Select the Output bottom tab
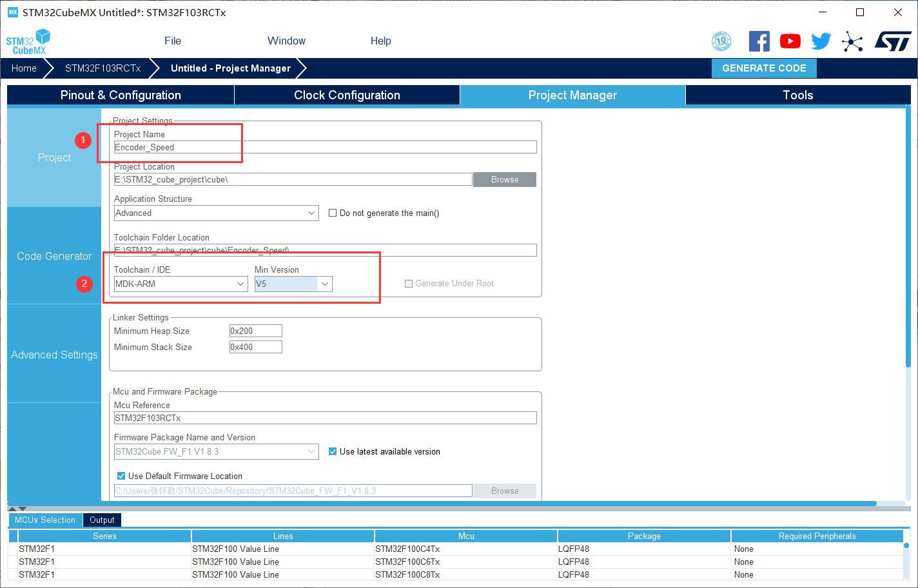 coord(102,520)
